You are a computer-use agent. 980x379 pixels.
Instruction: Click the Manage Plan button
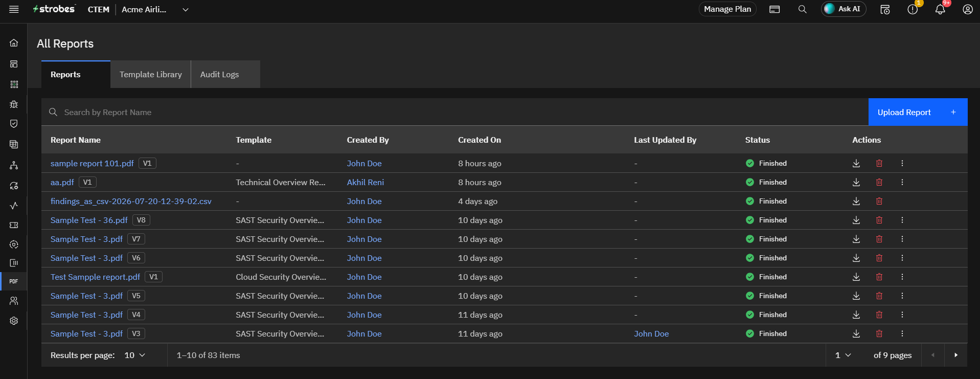(727, 9)
